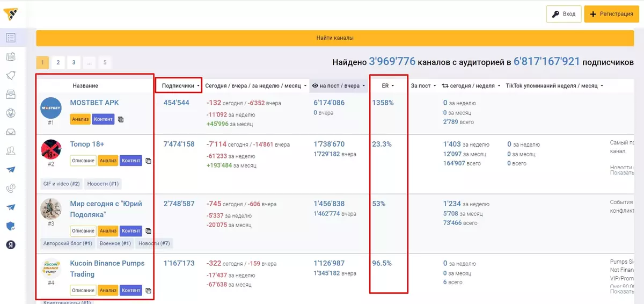Go to results page 1
The height and width of the screenshot is (304, 644).
tap(42, 62)
